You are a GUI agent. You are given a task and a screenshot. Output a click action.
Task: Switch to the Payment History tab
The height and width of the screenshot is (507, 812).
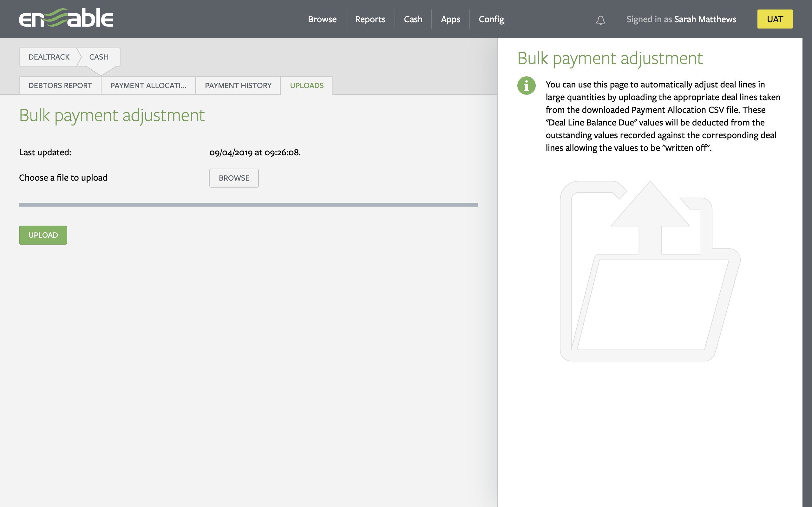pyautogui.click(x=238, y=86)
